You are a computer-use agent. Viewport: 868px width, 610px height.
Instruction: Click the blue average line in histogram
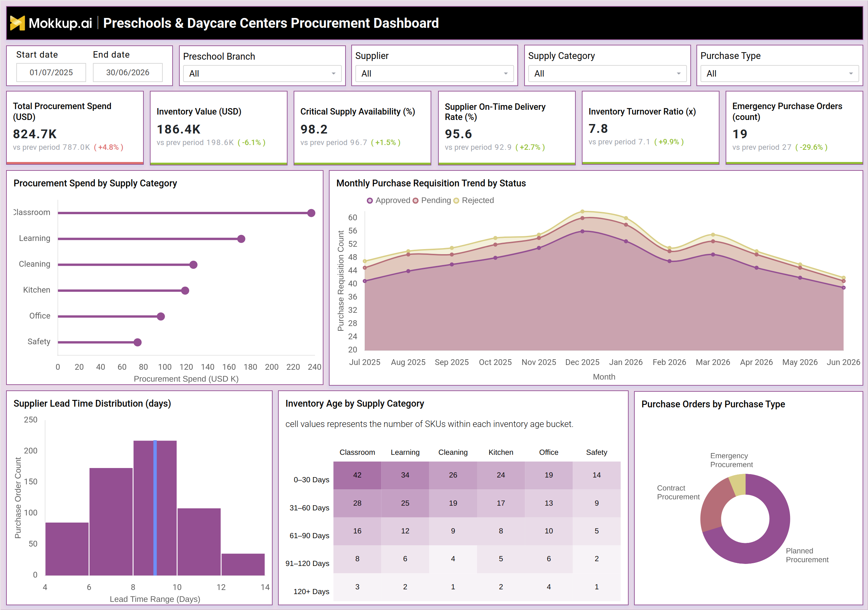155,508
